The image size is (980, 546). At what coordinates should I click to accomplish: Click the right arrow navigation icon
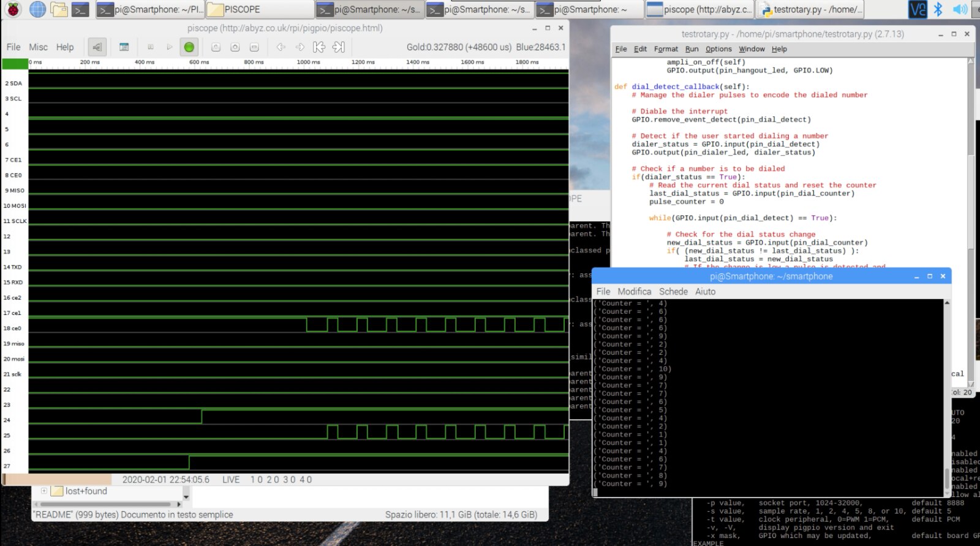(x=300, y=47)
